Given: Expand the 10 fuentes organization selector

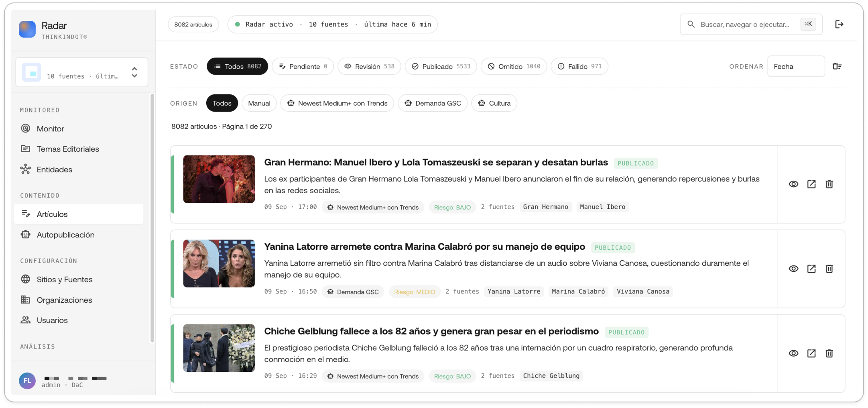Looking at the screenshot, I should [82, 72].
